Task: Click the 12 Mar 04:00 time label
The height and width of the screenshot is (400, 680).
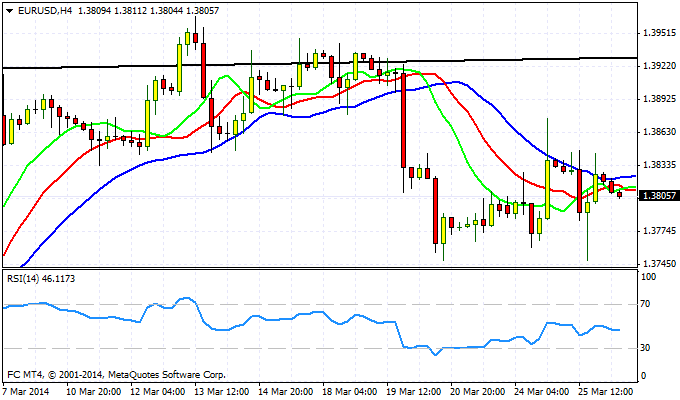Action: (158, 392)
